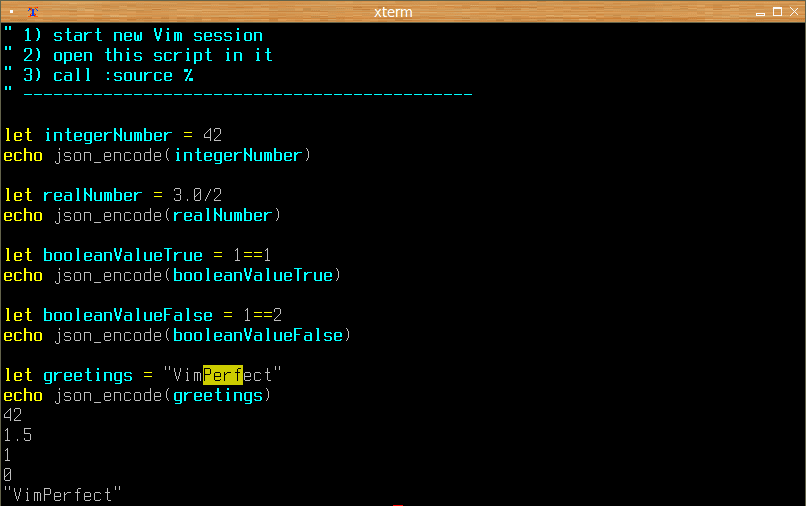
Task: Click the xterm title text
Action: tap(393, 12)
